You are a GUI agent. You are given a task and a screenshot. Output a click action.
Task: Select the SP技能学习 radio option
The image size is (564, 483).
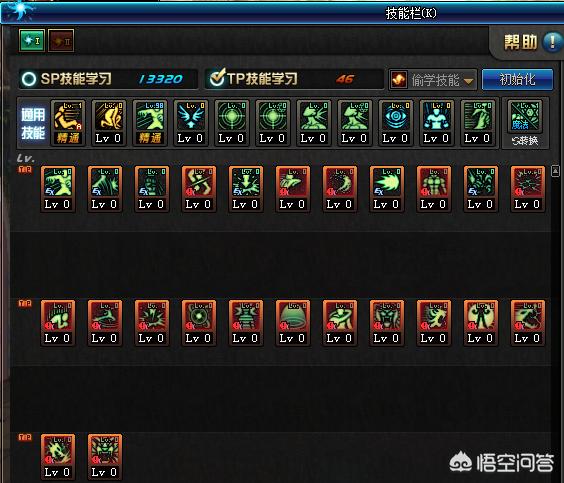[29, 79]
